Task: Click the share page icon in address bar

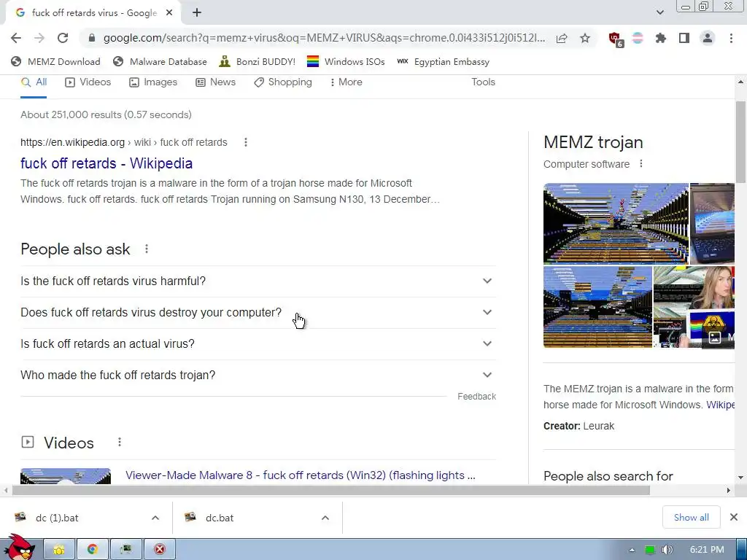Action: (562, 38)
